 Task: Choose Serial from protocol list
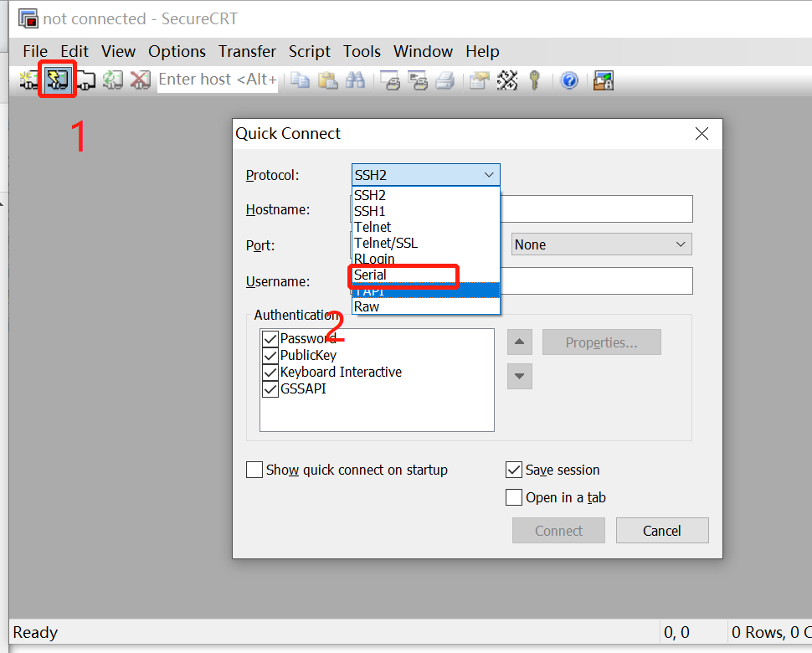click(x=426, y=275)
